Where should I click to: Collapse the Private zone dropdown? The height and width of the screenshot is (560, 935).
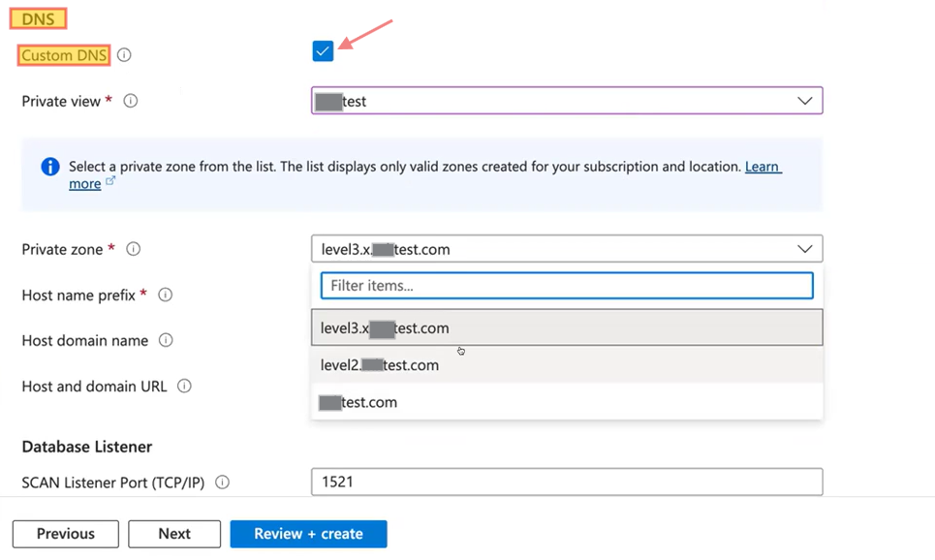click(x=804, y=249)
